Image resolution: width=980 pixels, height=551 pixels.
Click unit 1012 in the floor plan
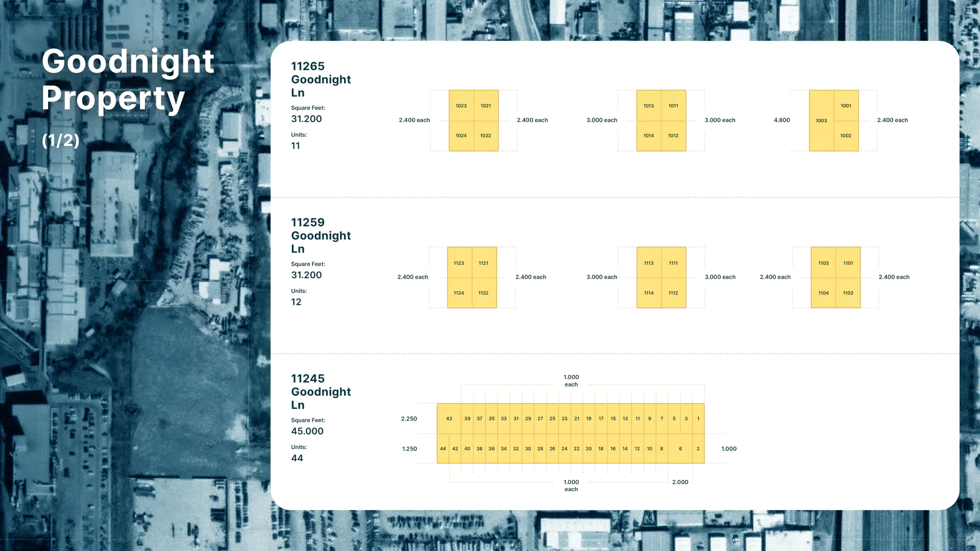click(673, 136)
